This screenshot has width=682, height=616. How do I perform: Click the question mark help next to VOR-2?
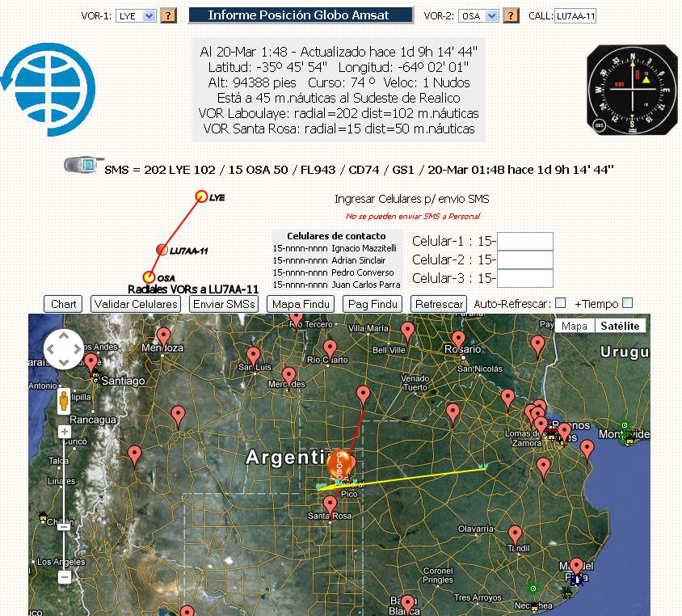pos(511,15)
